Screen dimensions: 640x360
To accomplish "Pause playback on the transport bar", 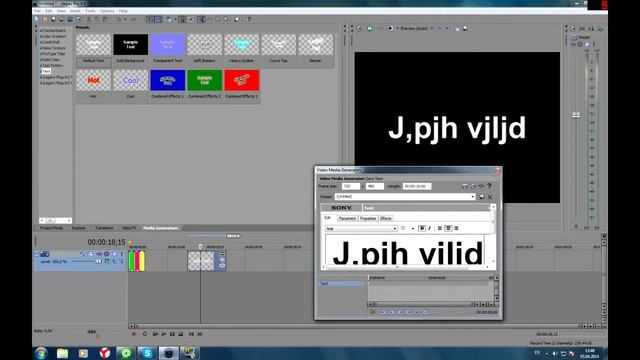I will pyautogui.click(x=172, y=334).
